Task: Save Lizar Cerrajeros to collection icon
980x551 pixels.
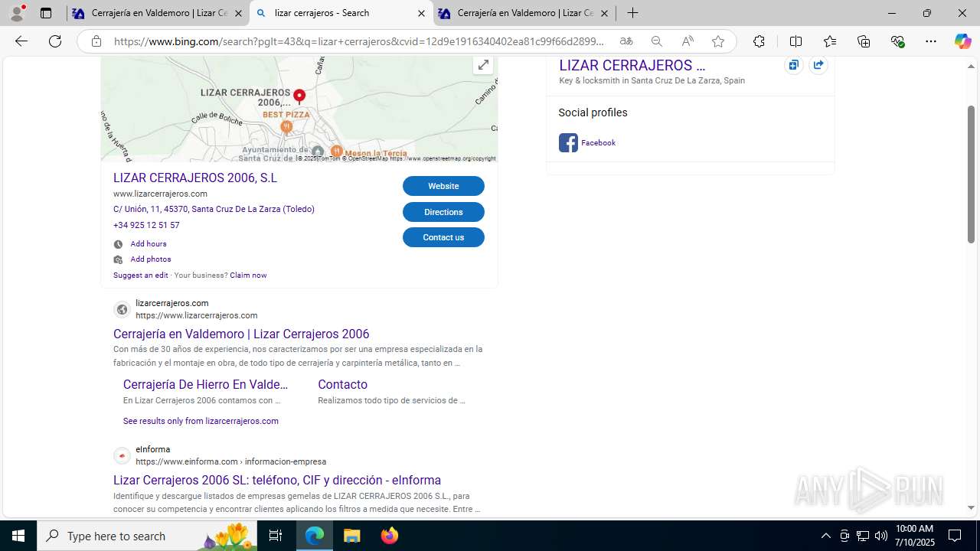Action: (794, 65)
